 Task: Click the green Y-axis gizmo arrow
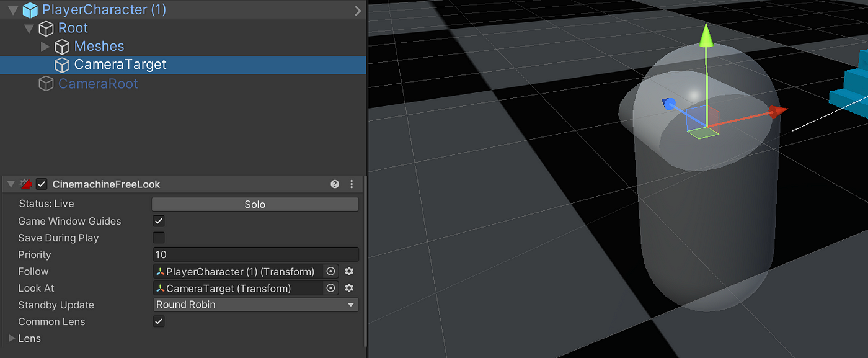click(x=705, y=36)
